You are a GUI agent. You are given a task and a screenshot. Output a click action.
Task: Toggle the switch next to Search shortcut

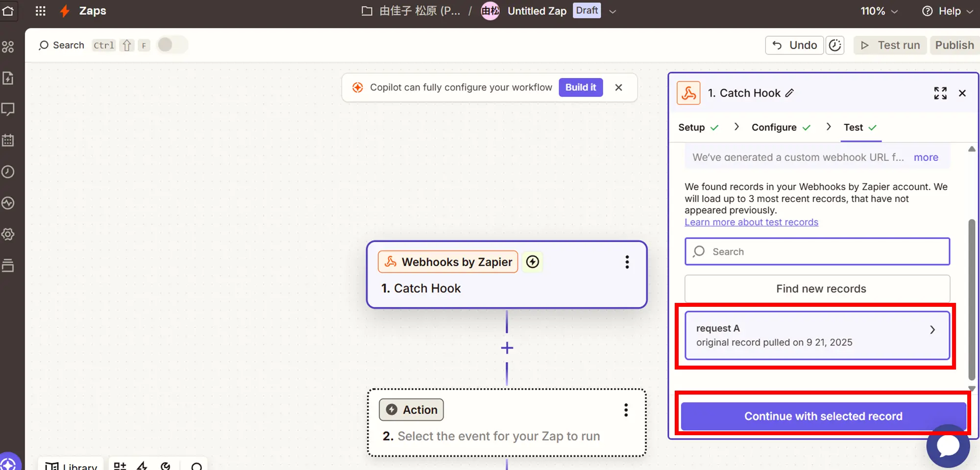click(x=171, y=45)
